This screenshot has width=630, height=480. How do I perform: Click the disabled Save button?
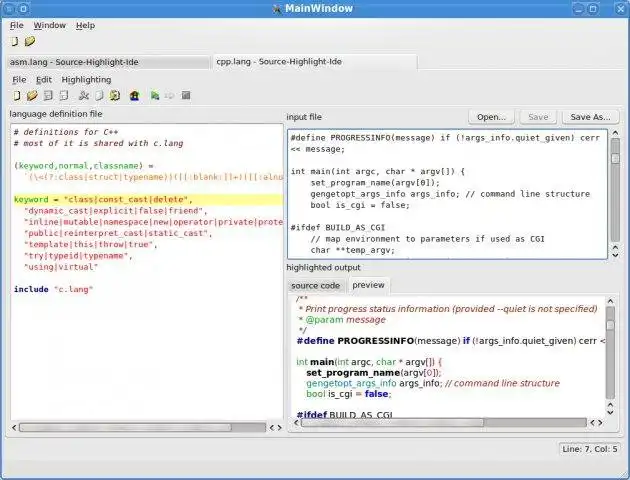point(538,117)
